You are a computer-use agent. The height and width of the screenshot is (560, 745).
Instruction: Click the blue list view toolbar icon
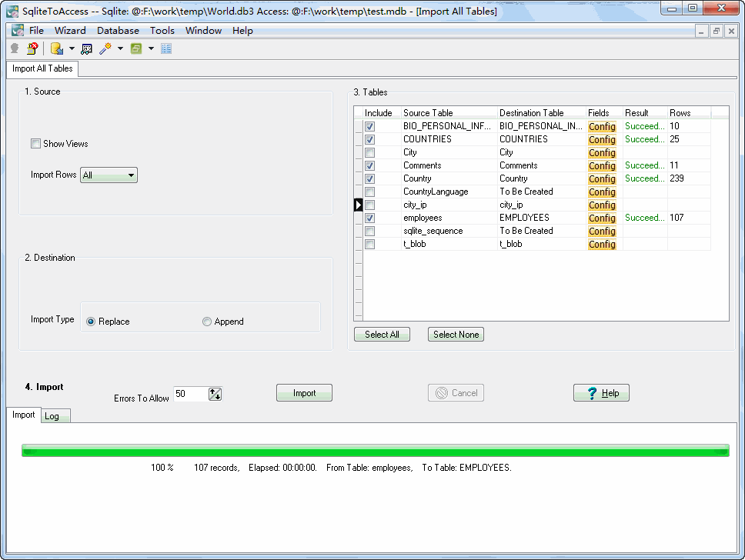(x=166, y=48)
